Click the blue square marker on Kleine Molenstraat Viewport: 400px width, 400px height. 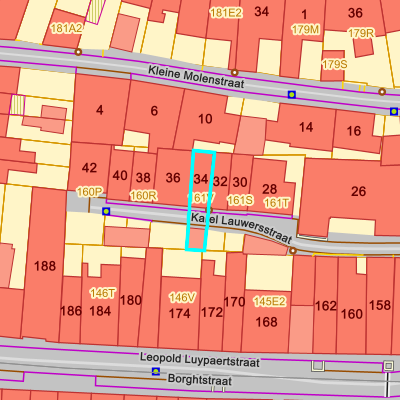(292, 95)
